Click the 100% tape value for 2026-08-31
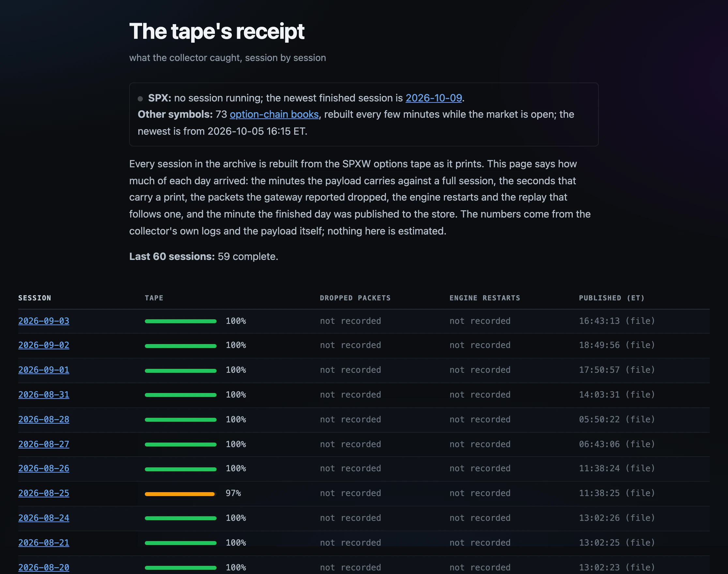The width and height of the screenshot is (728, 574). click(236, 395)
